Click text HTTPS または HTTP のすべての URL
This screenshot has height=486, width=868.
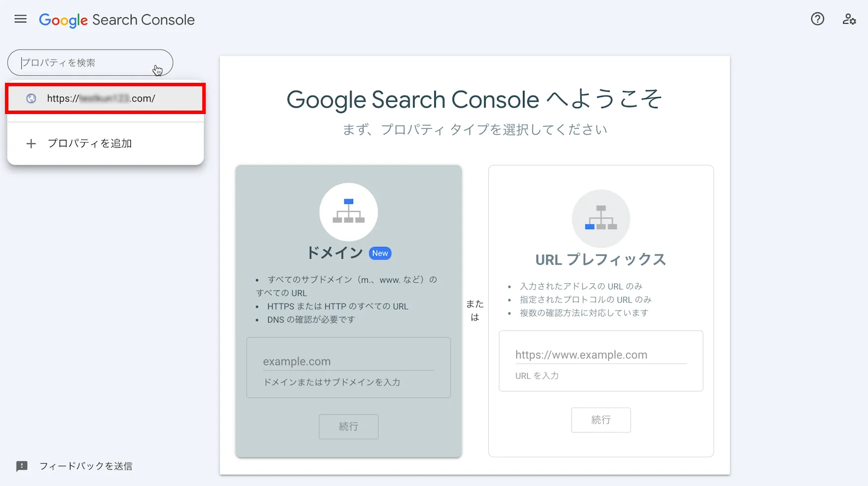[x=338, y=306]
